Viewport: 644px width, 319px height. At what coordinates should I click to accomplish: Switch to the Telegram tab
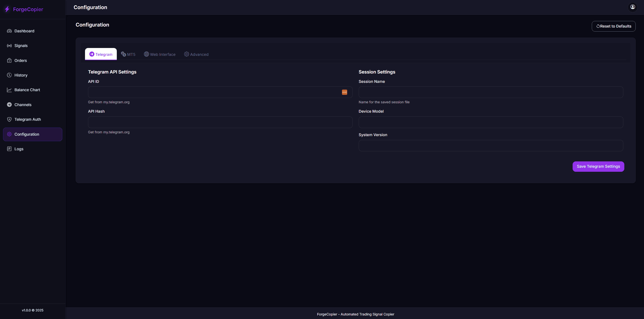pos(101,54)
